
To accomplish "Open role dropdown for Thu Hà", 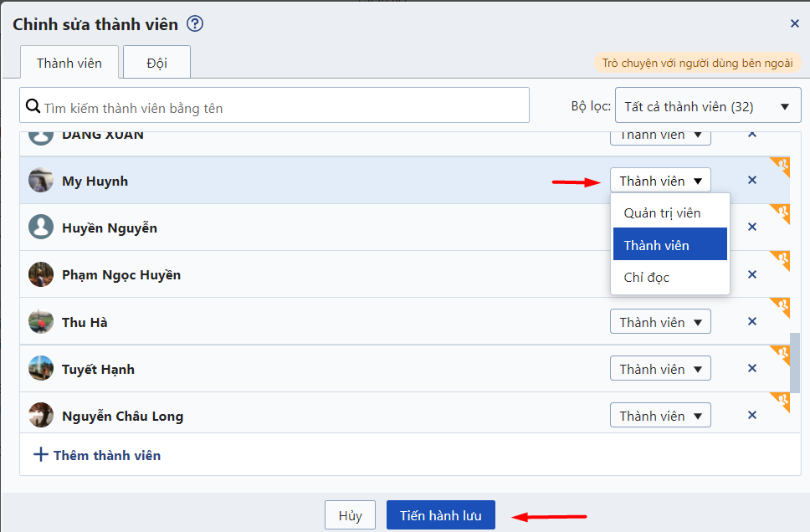I will [x=660, y=321].
